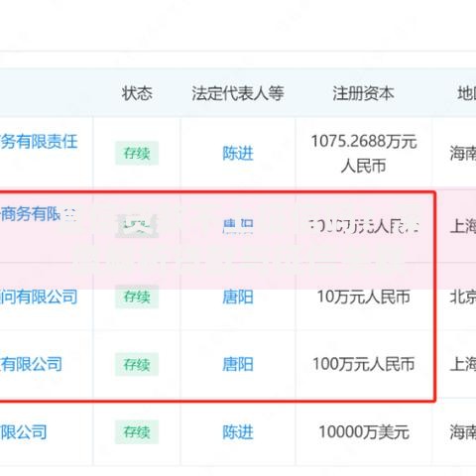Open 陈进 link in 10000万美元 row
The height and width of the screenshot is (476, 476).
click(238, 432)
